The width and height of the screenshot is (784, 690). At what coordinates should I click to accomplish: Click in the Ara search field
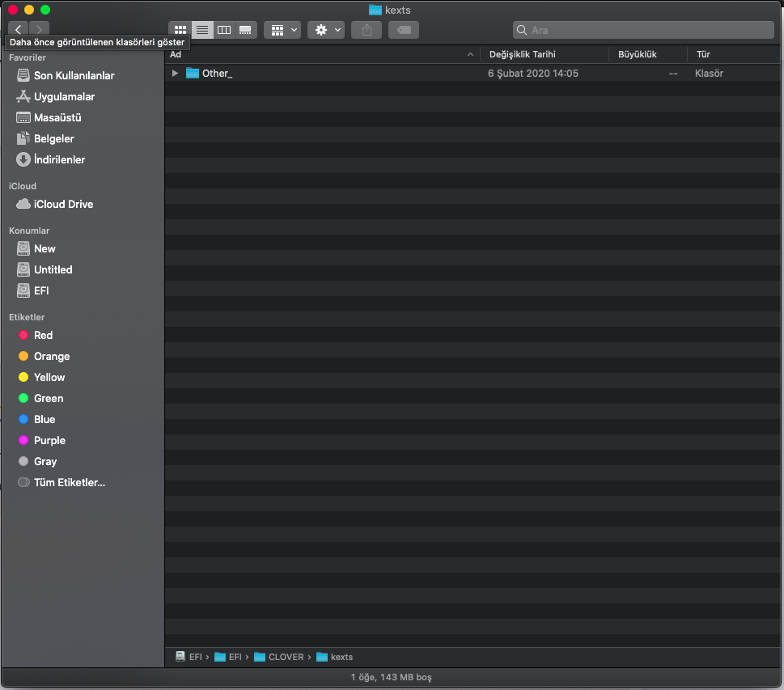coord(647,30)
